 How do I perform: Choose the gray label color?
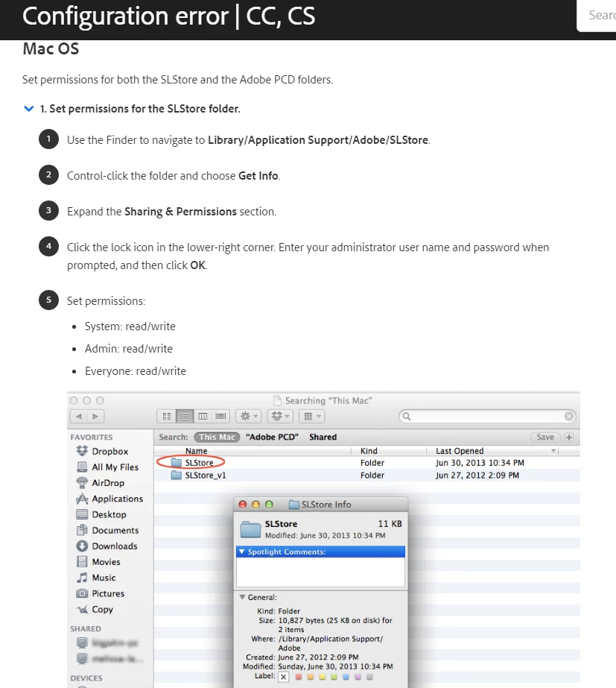coord(369,677)
